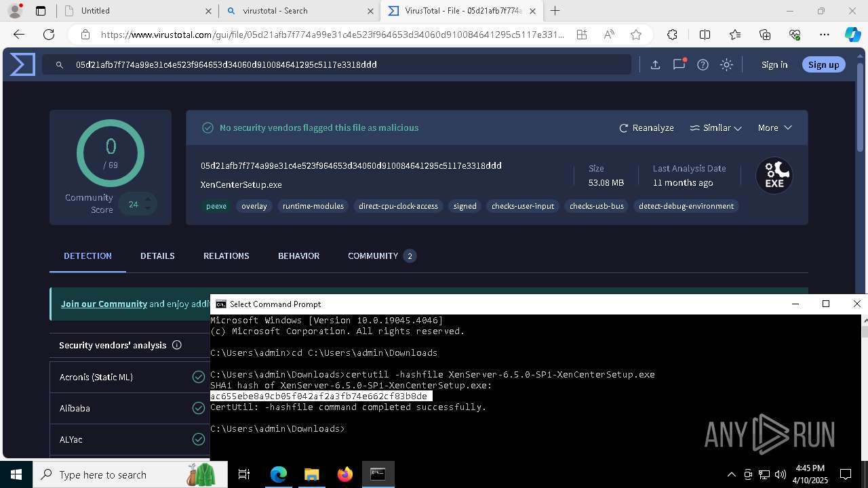Screen dimensions: 868x488
Task: Open the browser extensions icon
Action: point(672,35)
